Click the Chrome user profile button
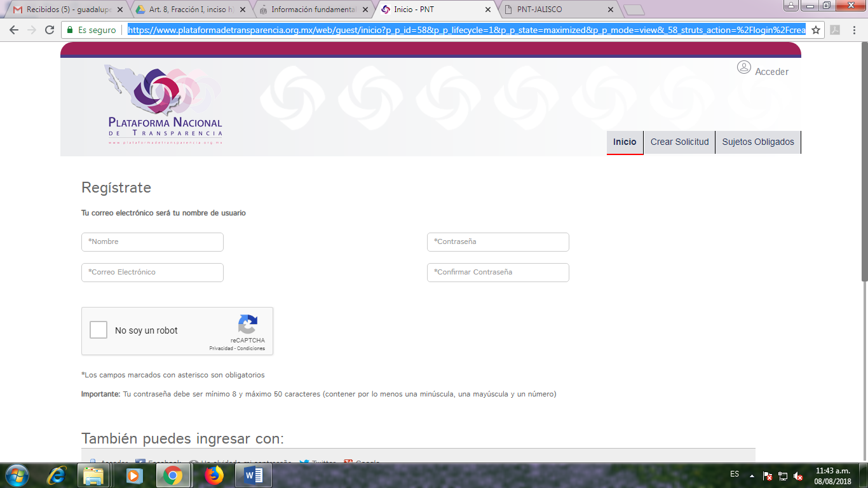The height and width of the screenshot is (488, 868). 791,6
